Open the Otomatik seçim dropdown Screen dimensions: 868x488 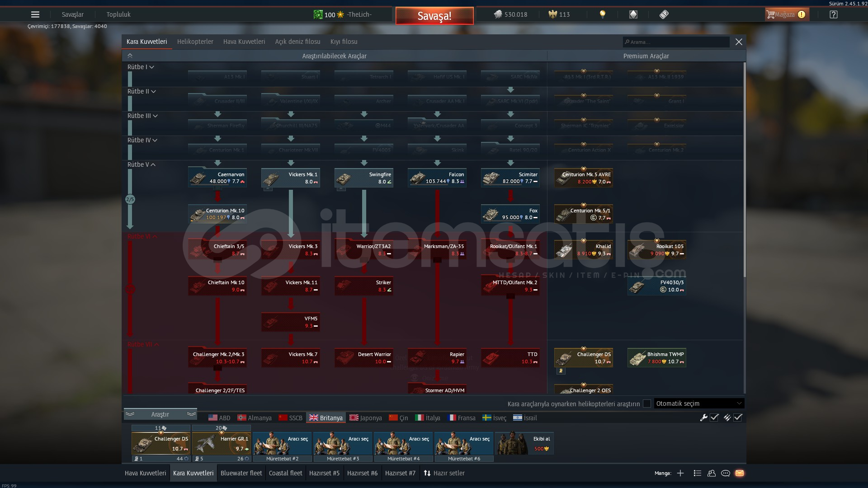(699, 404)
